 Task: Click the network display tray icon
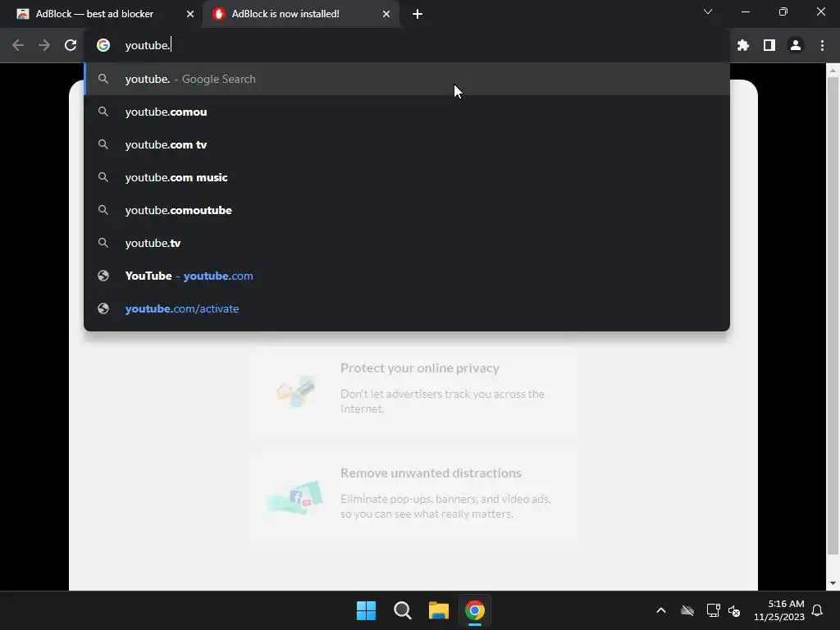pos(713,610)
